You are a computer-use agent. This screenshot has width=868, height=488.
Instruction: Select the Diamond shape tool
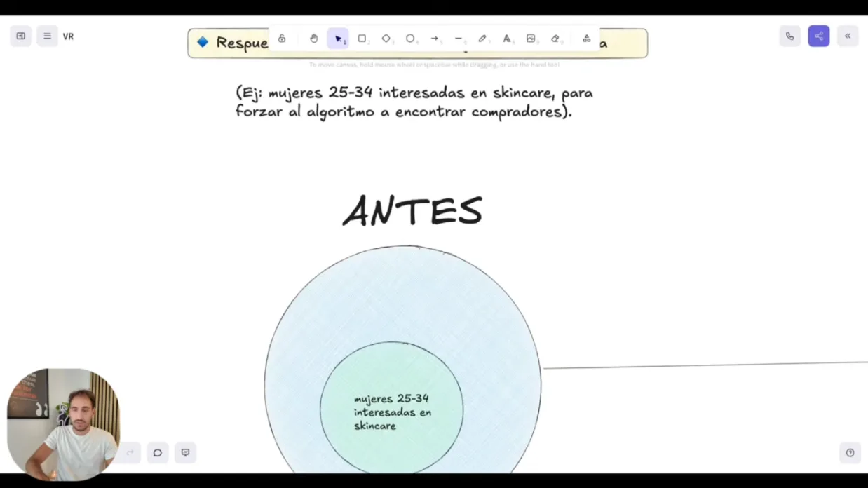point(386,39)
